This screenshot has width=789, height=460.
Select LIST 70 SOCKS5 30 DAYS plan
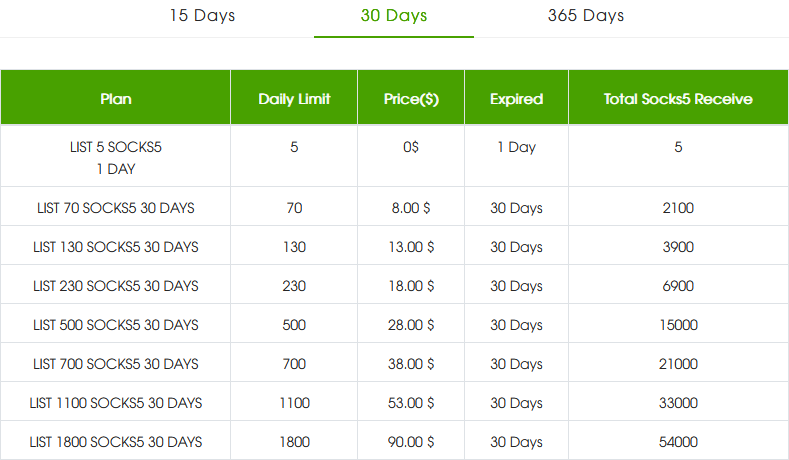click(116, 208)
